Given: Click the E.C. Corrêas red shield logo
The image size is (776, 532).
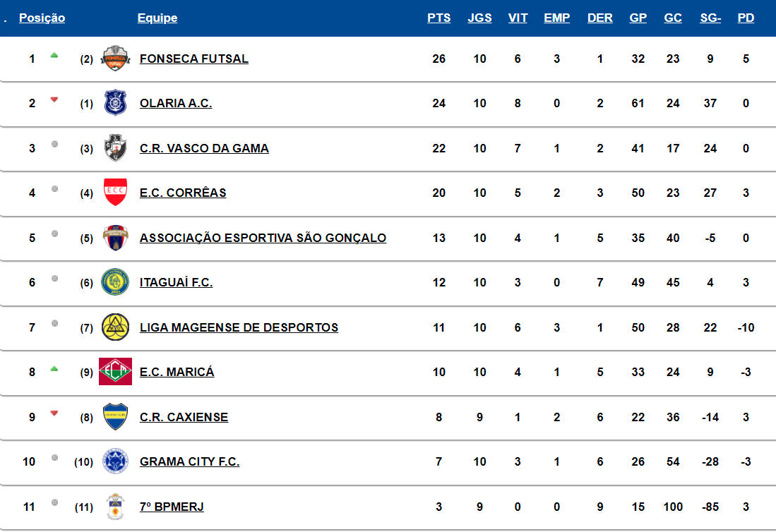Looking at the screenshot, I should coord(114,193).
